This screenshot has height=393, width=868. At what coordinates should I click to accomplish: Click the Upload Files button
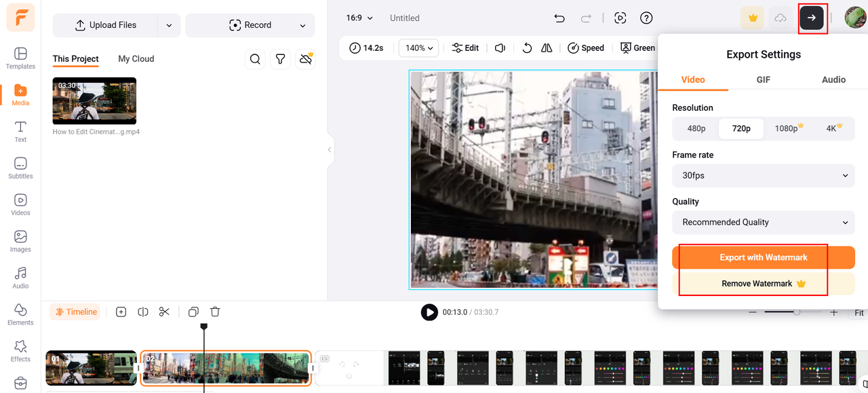(105, 25)
